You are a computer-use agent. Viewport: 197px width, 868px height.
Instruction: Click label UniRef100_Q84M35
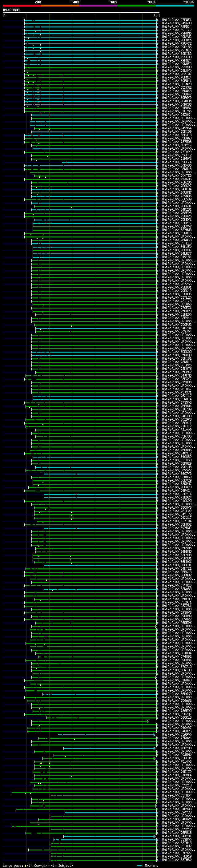click(x=176, y=101)
